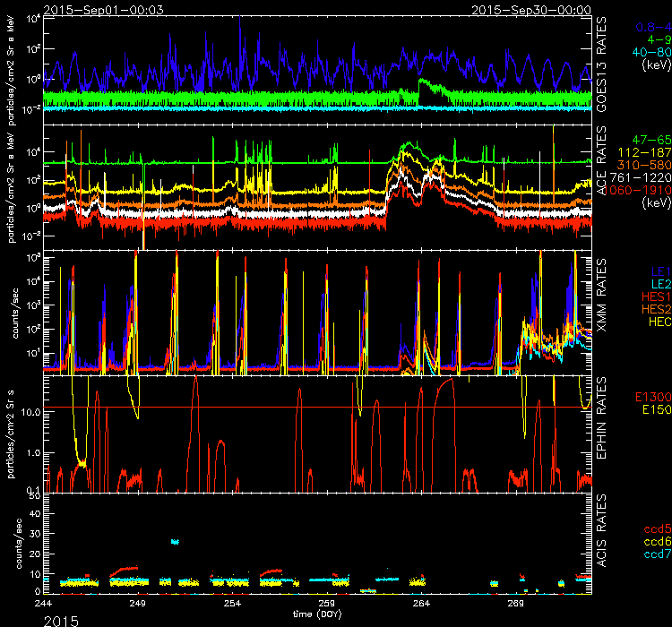Image resolution: width=672 pixels, height=627 pixels.
Task: Click the time (DOY) axis title
Action: tap(323, 614)
